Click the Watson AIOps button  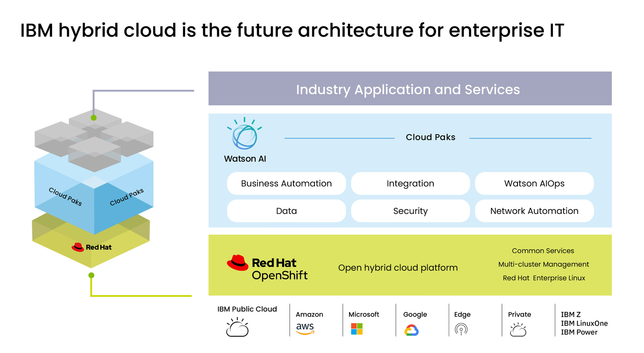pos(534,183)
